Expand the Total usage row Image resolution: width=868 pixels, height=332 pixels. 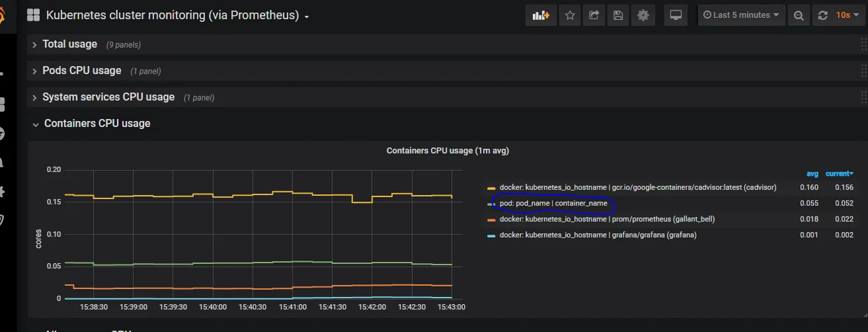tap(69, 44)
